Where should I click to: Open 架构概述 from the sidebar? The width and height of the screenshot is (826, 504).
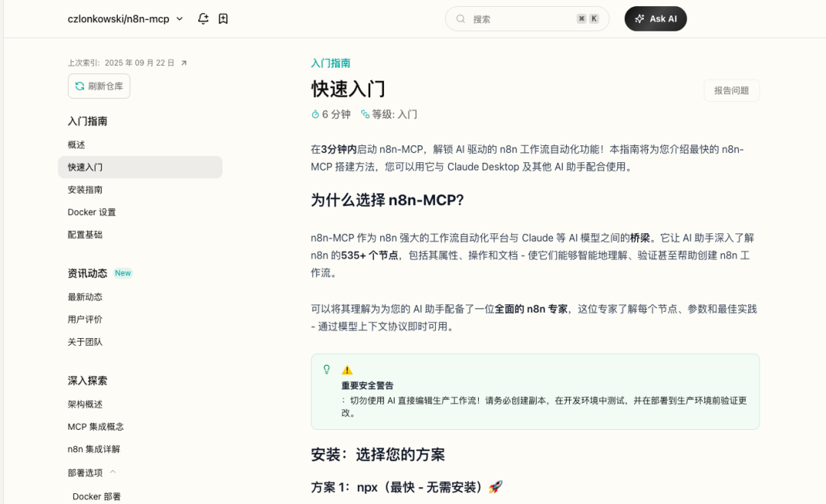point(85,404)
